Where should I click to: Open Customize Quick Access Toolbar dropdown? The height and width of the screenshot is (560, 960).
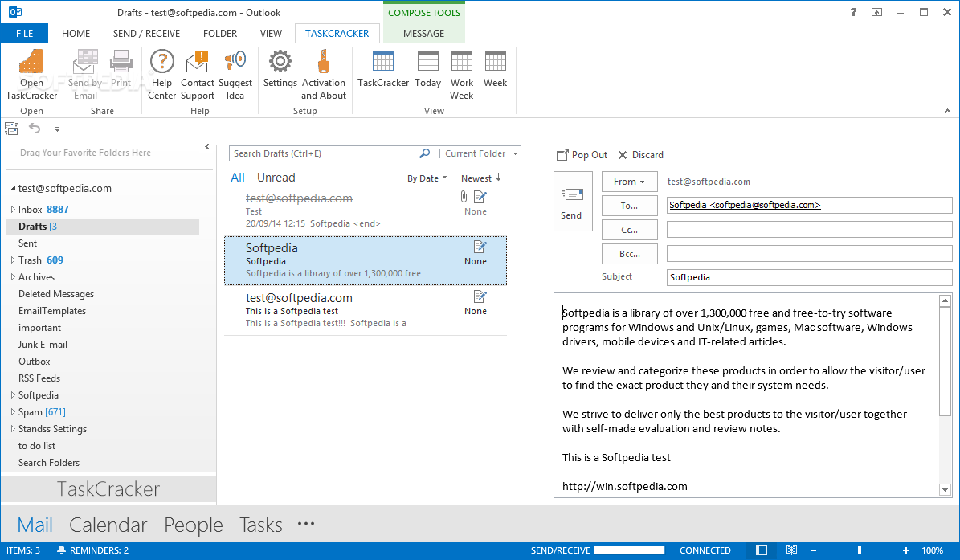click(57, 129)
